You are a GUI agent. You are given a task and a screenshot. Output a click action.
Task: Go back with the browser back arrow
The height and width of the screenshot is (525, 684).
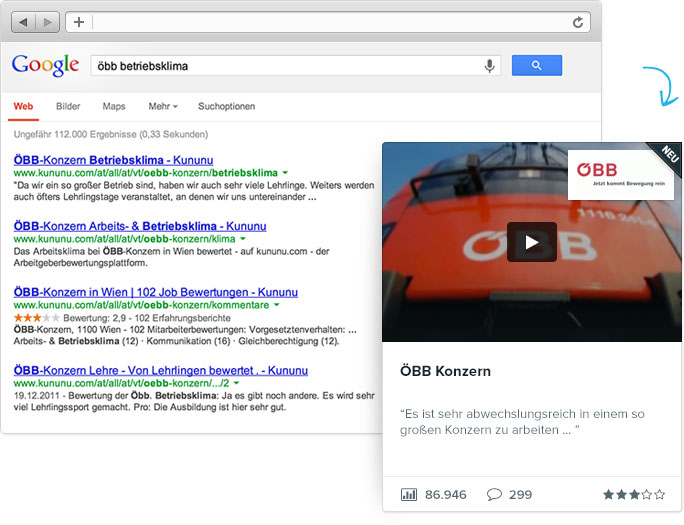[24, 22]
